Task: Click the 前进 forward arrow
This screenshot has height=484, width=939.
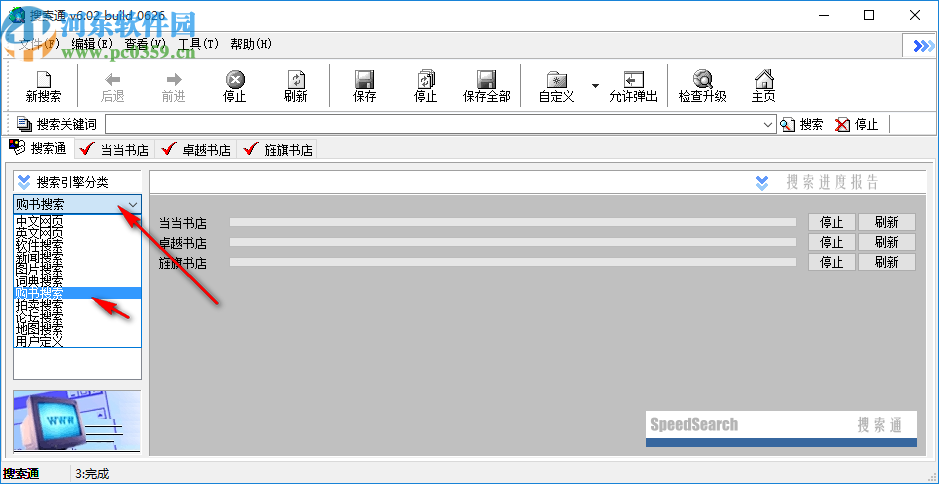Action: pyautogui.click(x=174, y=86)
